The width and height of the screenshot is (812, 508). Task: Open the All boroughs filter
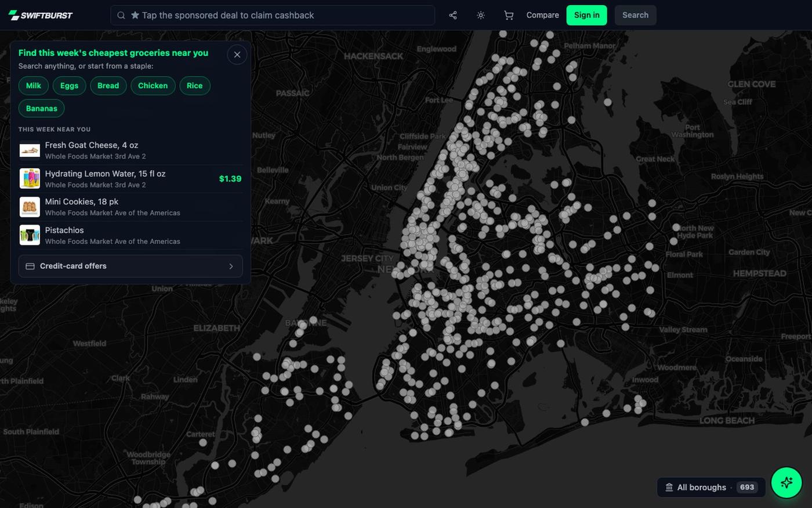(711, 487)
